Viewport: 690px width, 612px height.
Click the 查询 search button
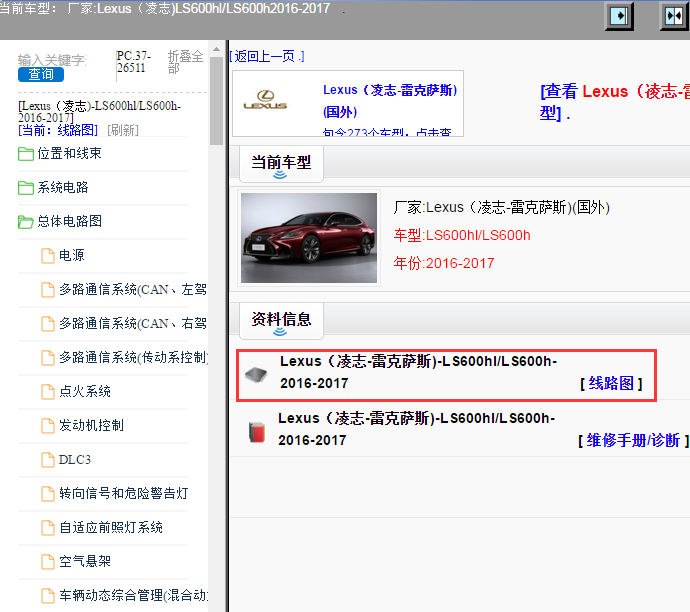[41, 74]
